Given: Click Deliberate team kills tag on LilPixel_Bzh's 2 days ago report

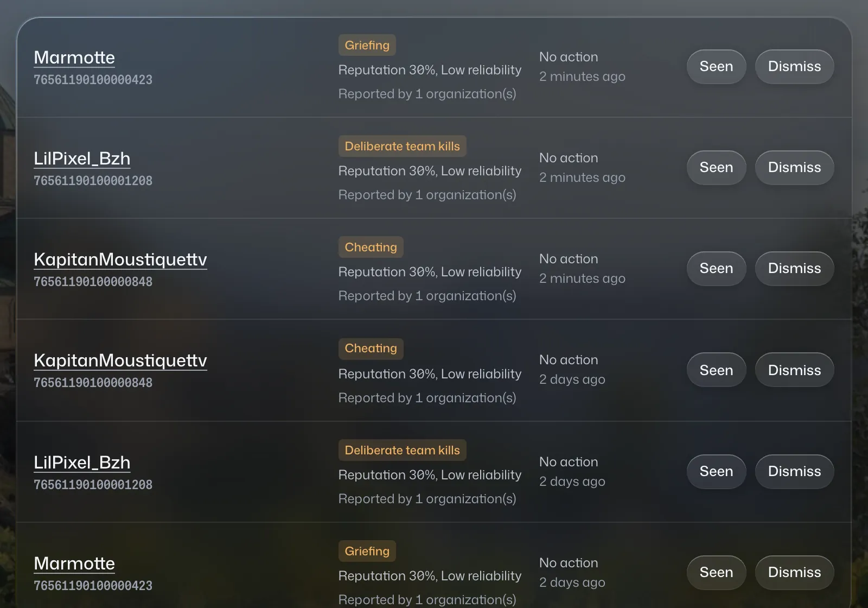Looking at the screenshot, I should (402, 450).
